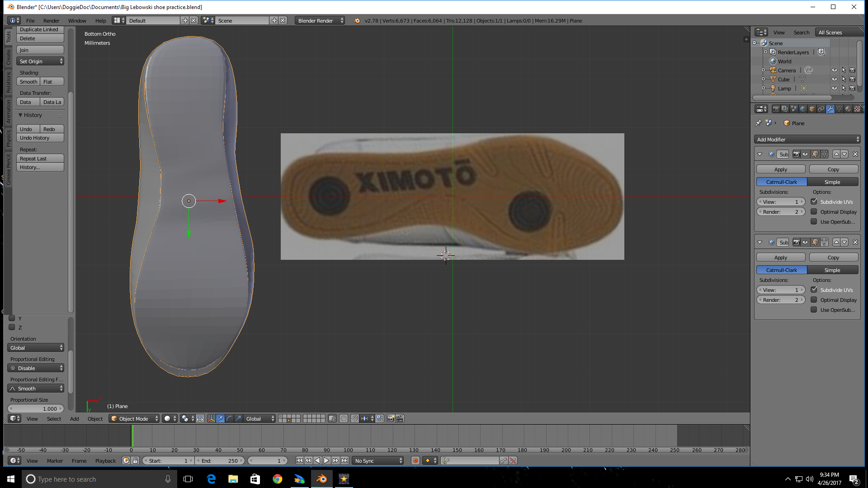Open the timeline Marker menu
The image size is (868, 488).
coord(55,460)
